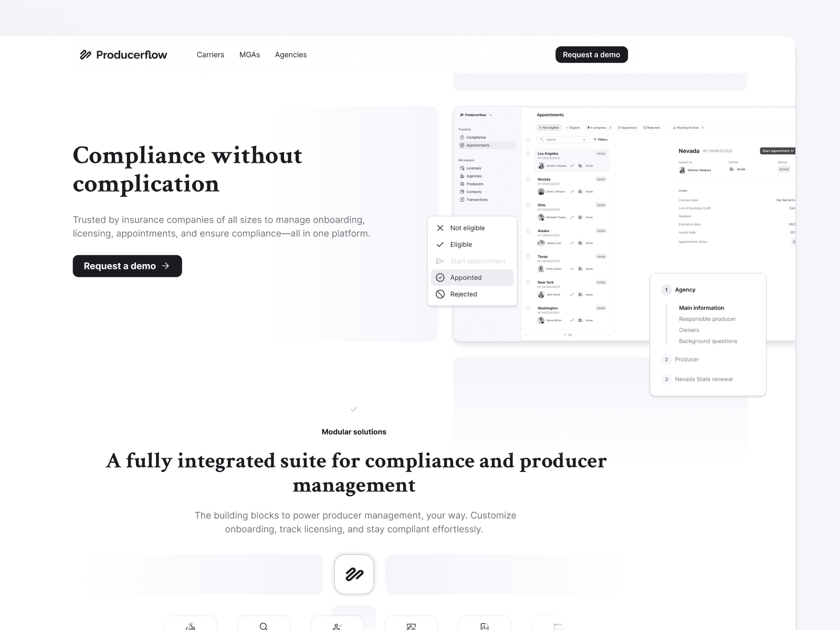Select the In progress filter chip
The height and width of the screenshot is (630, 840).
point(599,128)
